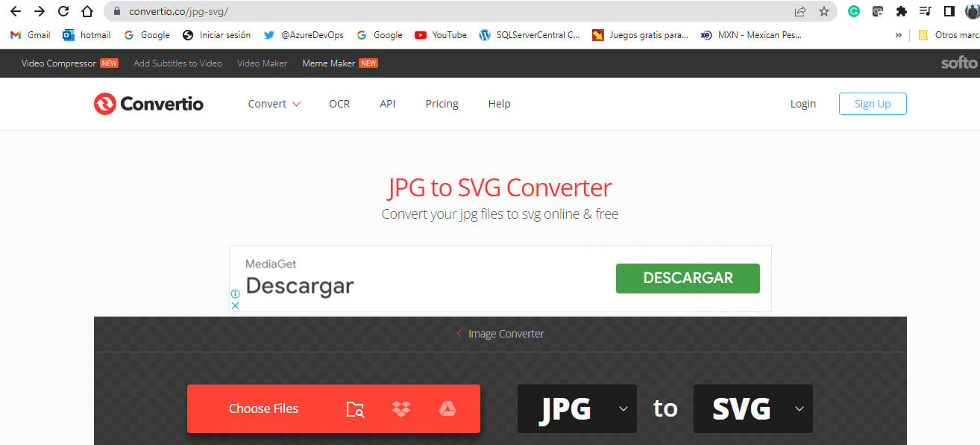980x445 pixels.
Task: Click the JPG to SVG Converter heading
Action: tap(500, 187)
